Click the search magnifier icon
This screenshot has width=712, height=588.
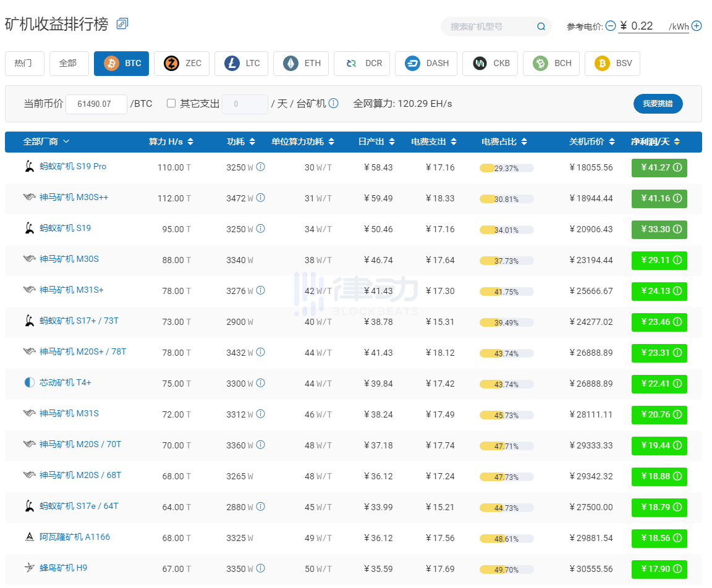541,27
